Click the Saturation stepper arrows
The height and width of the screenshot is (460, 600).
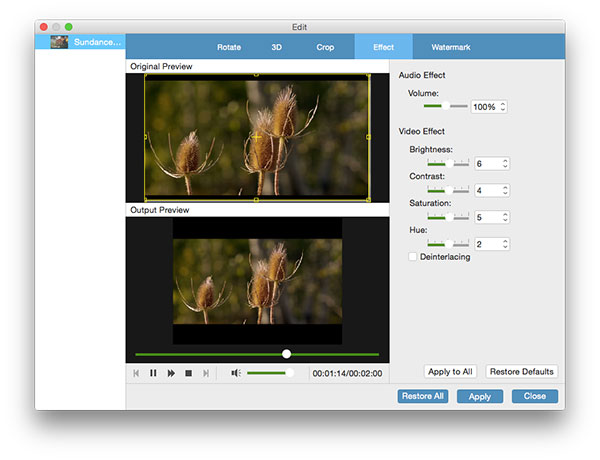pyautogui.click(x=505, y=217)
